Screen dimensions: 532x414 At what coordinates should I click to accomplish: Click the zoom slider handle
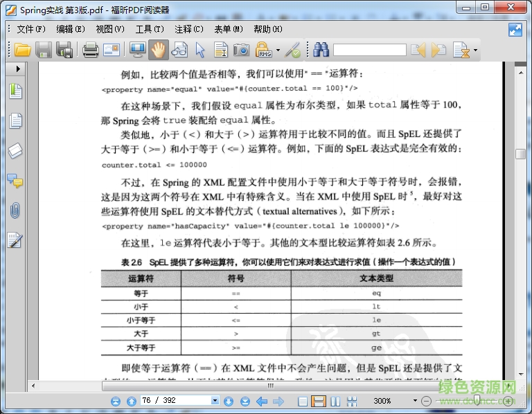(x=477, y=402)
